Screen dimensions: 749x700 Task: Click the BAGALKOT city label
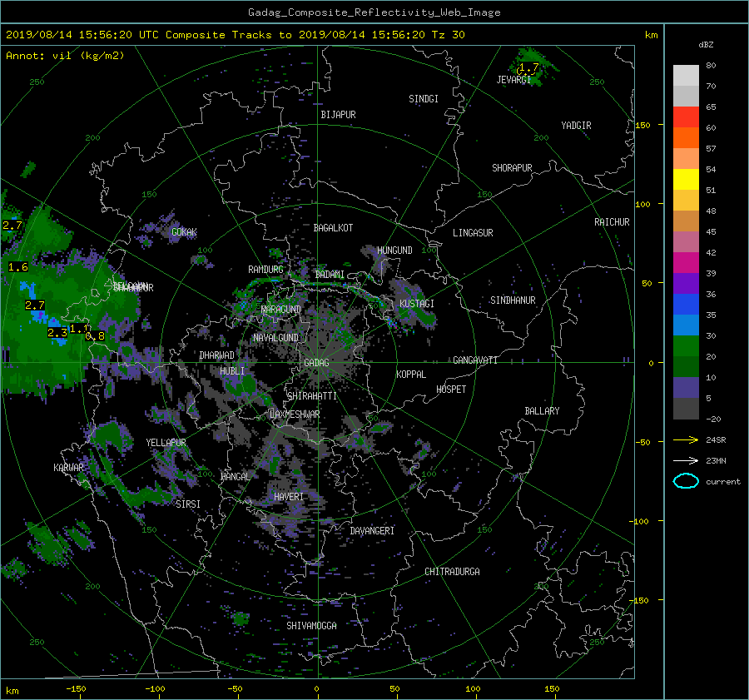click(333, 228)
